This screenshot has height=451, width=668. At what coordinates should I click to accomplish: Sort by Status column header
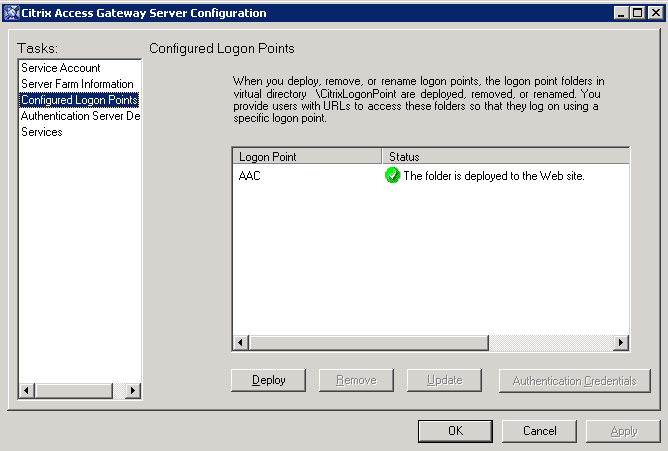pyautogui.click(x=506, y=156)
